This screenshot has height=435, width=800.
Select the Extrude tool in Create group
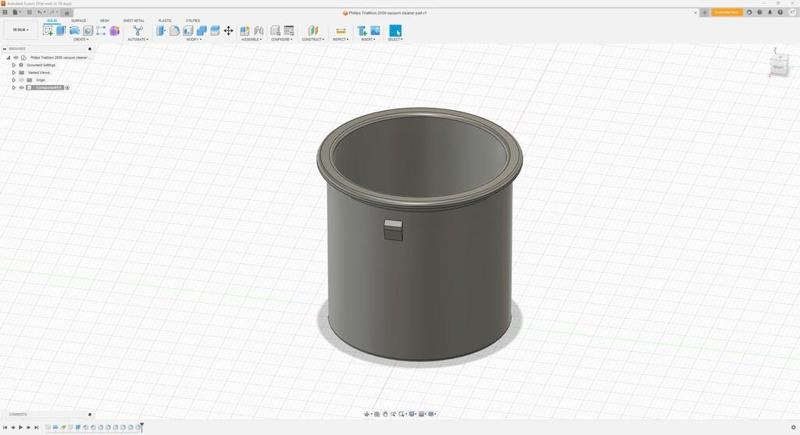[x=61, y=31]
